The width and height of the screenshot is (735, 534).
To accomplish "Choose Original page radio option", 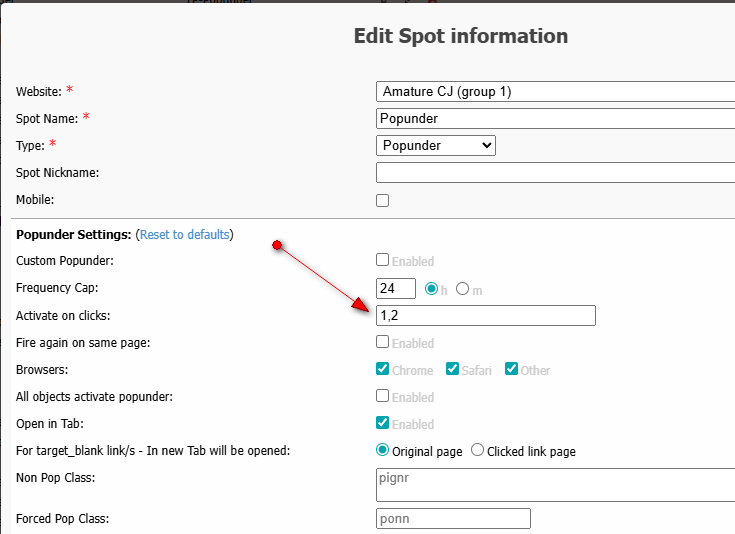I will [382, 451].
